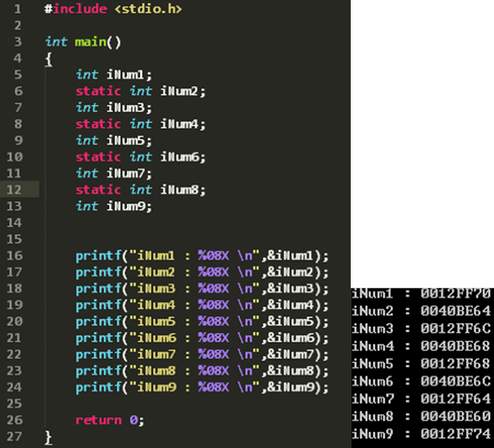The image size is (494, 448).
Task: Click console output address 0012FF64
Action: tap(456, 399)
